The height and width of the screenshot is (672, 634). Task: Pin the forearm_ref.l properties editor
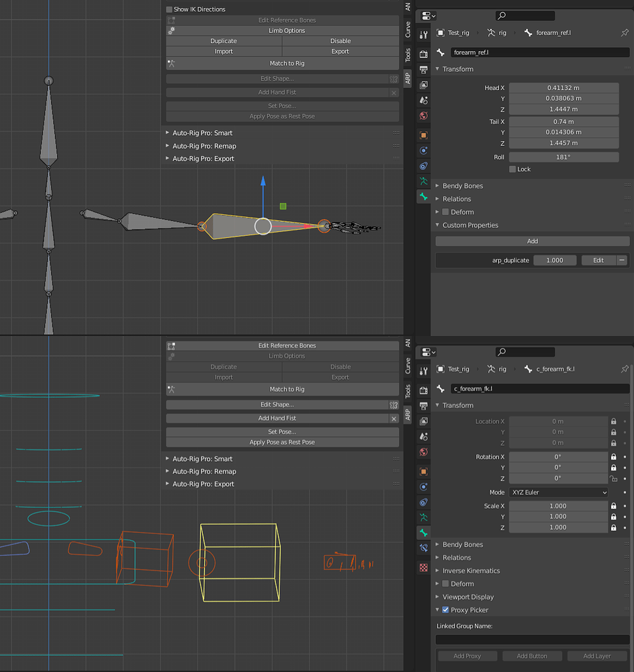[x=625, y=32]
